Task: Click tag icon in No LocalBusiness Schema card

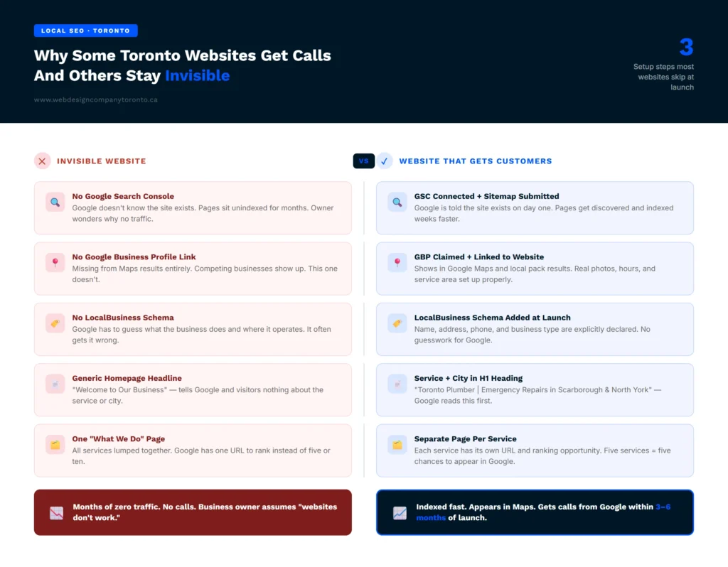Action: (55, 323)
